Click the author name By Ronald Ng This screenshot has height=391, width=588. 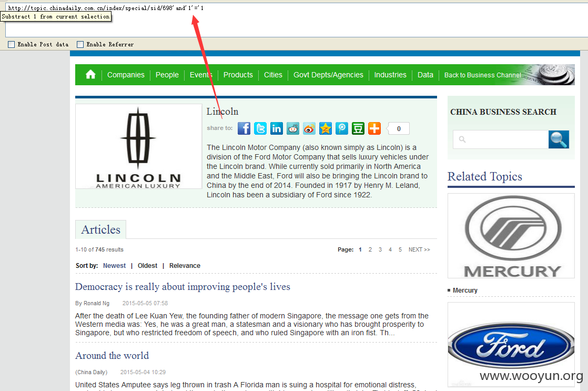(x=92, y=303)
